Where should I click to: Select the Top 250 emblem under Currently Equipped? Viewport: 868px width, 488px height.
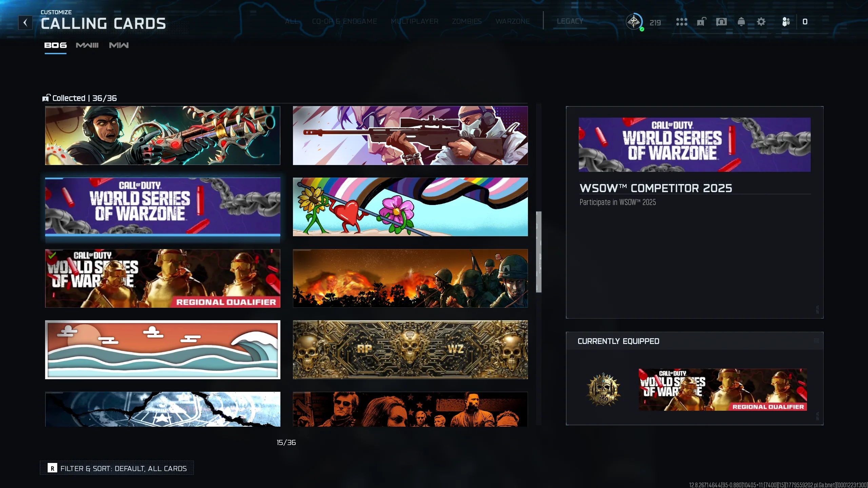tap(604, 390)
